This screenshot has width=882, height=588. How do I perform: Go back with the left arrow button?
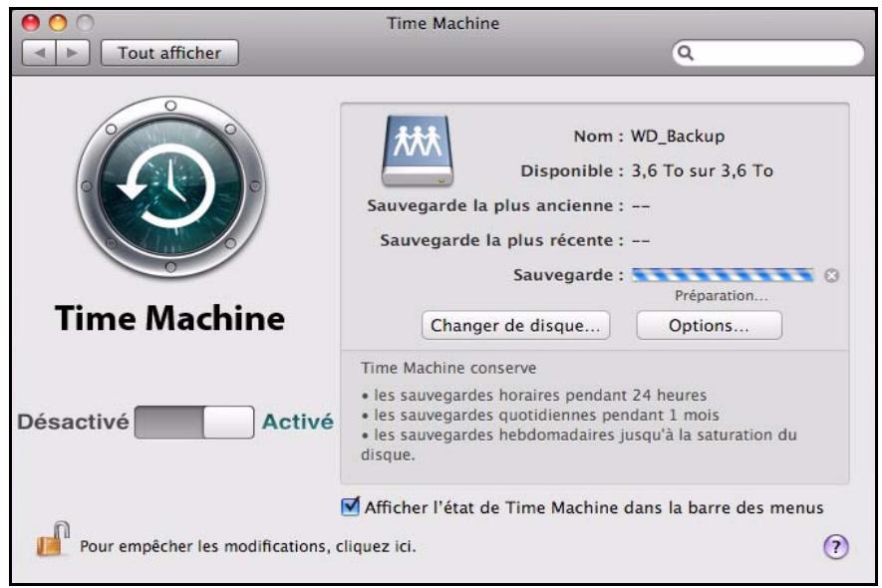(x=39, y=53)
